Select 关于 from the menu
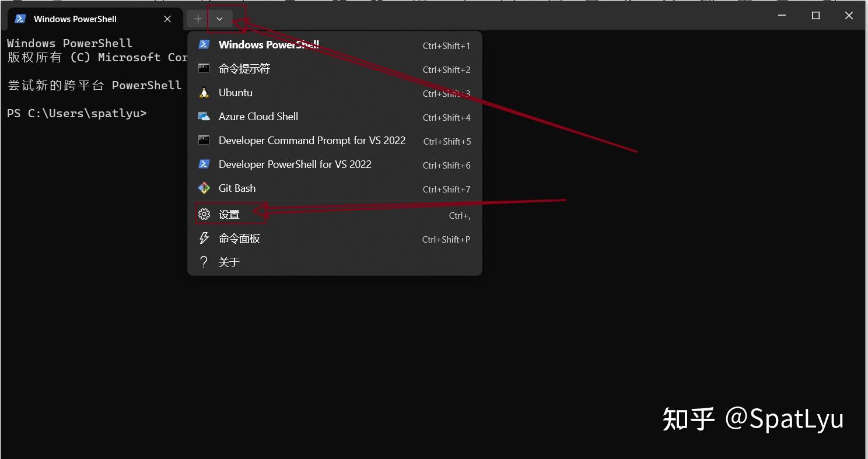This screenshot has width=868, height=459. tap(230, 261)
